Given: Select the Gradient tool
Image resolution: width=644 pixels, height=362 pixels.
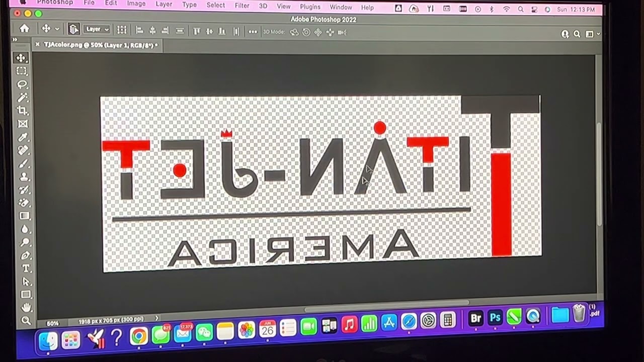Looking at the screenshot, I should pyautogui.click(x=25, y=216).
